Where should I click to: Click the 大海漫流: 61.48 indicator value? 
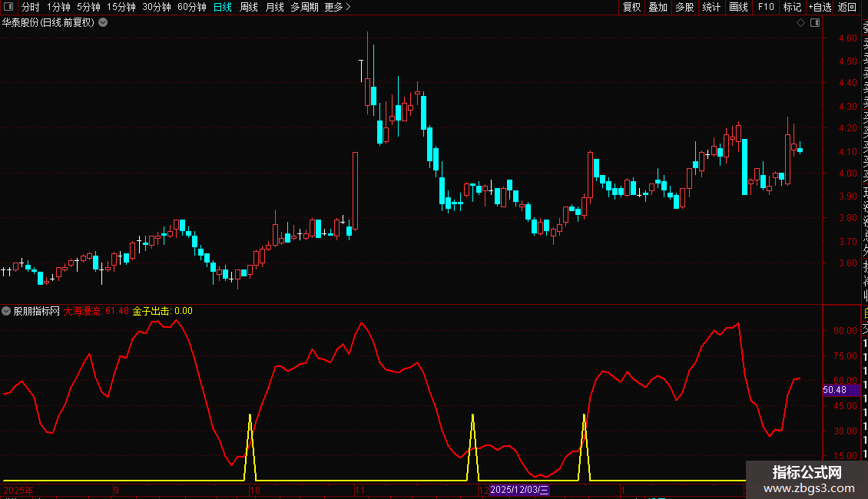(96, 311)
